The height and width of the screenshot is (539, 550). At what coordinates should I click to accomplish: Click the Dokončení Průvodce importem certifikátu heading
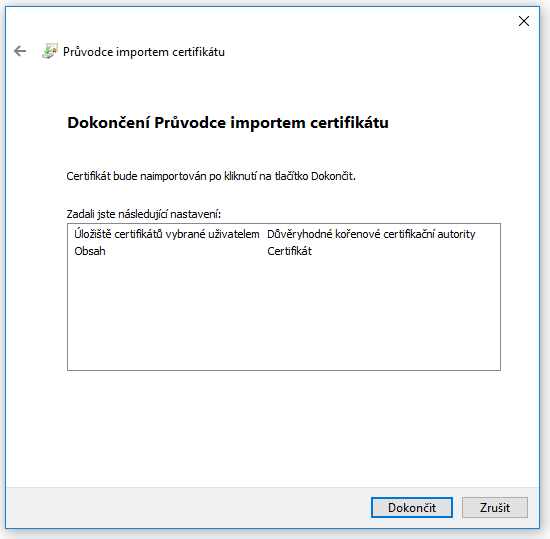click(x=228, y=123)
